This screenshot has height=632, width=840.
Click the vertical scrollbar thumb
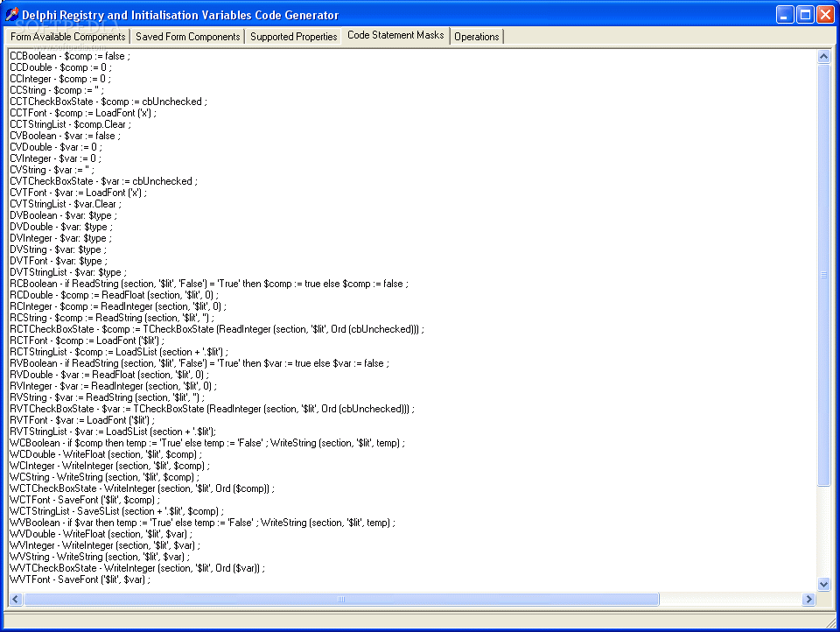(823, 275)
